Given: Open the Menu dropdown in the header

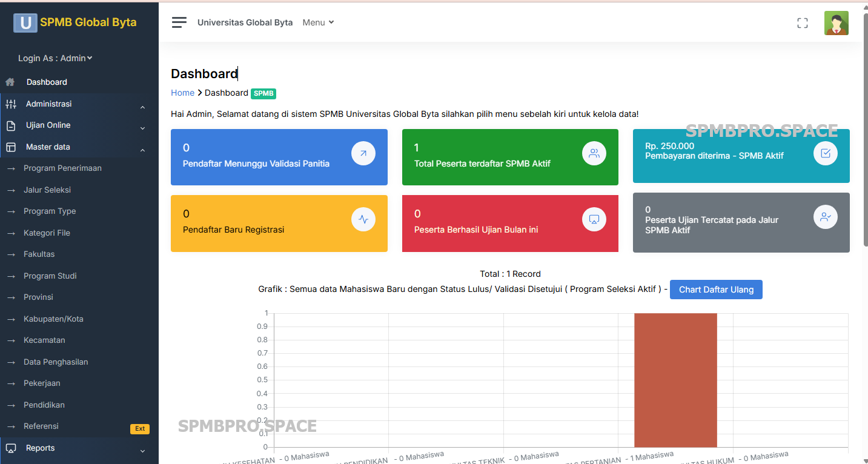Looking at the screenshot, I should pyautogui.click(x=318, y=22).
